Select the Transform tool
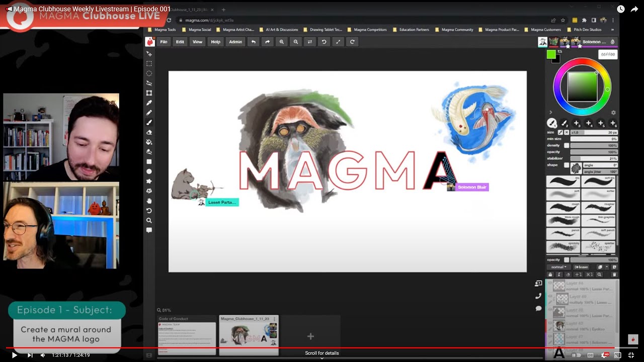Image resolution: width=644 pixels, height=362 pixels. 149,93
